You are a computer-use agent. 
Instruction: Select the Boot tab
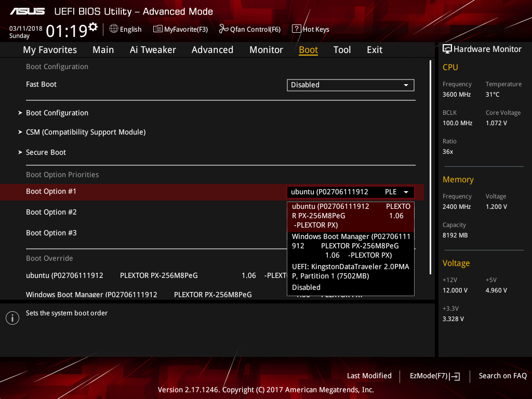point(309,50)
